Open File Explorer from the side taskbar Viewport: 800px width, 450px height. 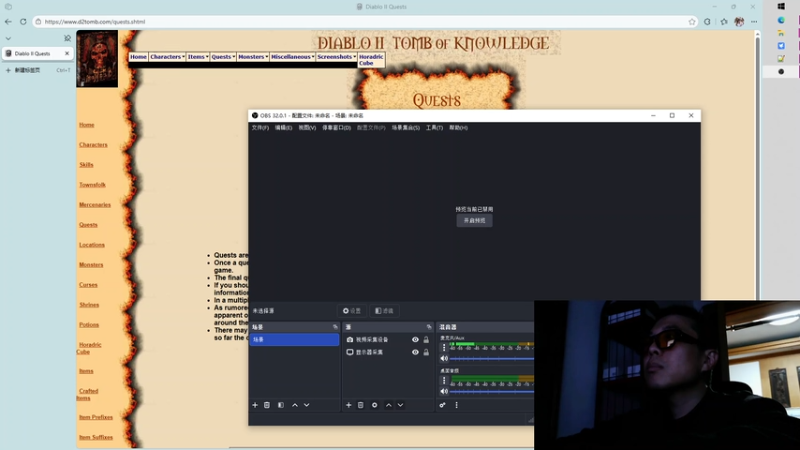tap(781, 33)
